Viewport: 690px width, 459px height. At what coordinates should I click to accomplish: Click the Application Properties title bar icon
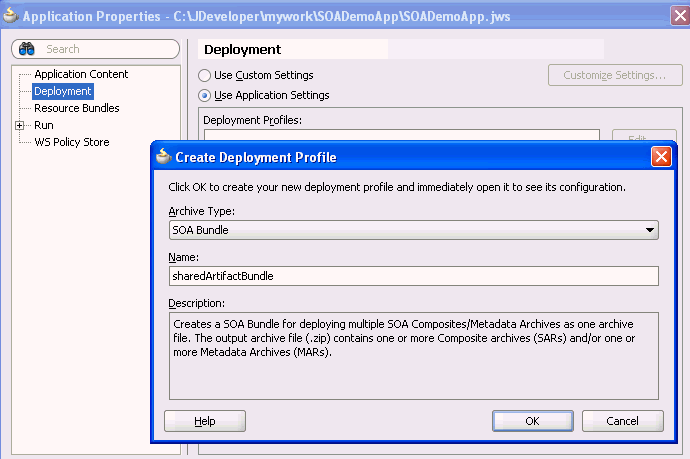(11, 15)
